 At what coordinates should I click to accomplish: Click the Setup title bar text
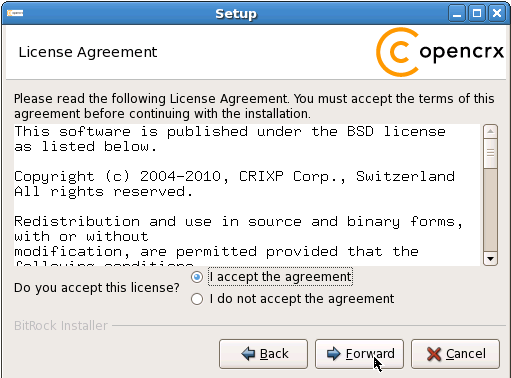click(x=236, y=14)
